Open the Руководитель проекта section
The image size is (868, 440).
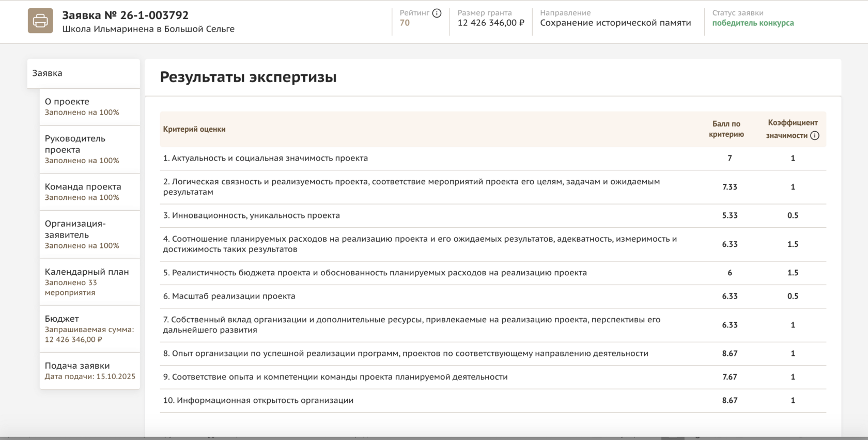pyautogui.click(x=90, y=150)
